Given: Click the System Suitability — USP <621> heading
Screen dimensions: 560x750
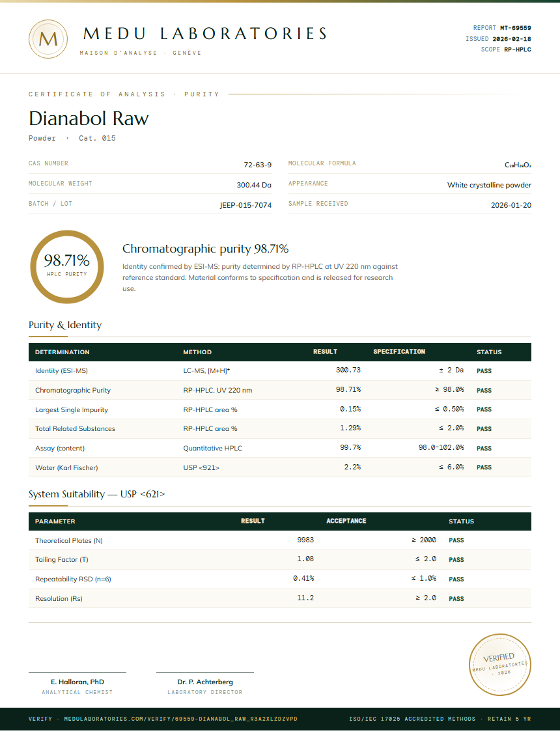Looking at the screenshot, I should 96,494.
